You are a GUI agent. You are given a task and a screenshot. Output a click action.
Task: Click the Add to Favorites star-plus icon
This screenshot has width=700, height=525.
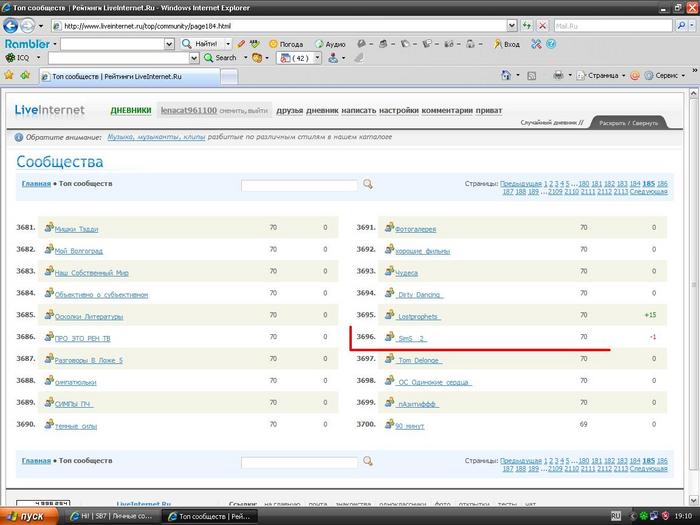(x=25, y=75)
